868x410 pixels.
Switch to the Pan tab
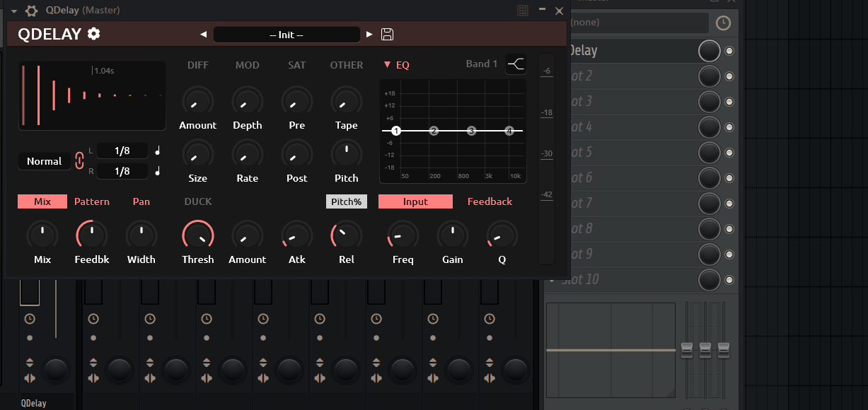pyautogui.click(x=141, y=201)
